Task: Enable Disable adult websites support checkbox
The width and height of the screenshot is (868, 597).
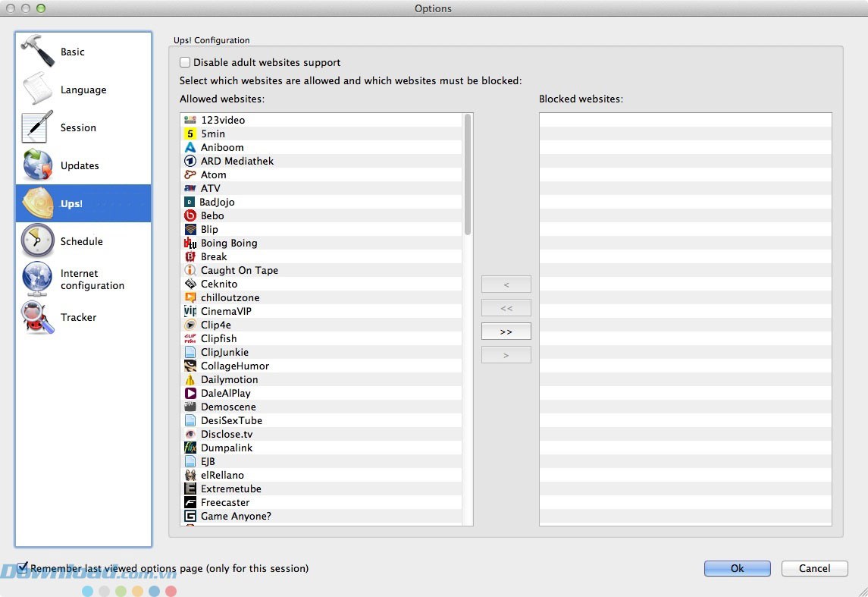Action: [x=185, y=63]
